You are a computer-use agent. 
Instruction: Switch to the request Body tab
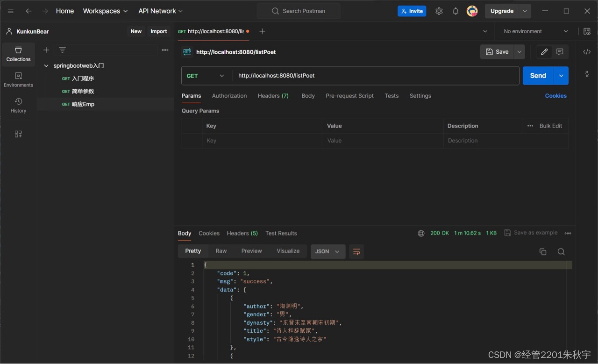pyautogui.click(x=308, y=96)
